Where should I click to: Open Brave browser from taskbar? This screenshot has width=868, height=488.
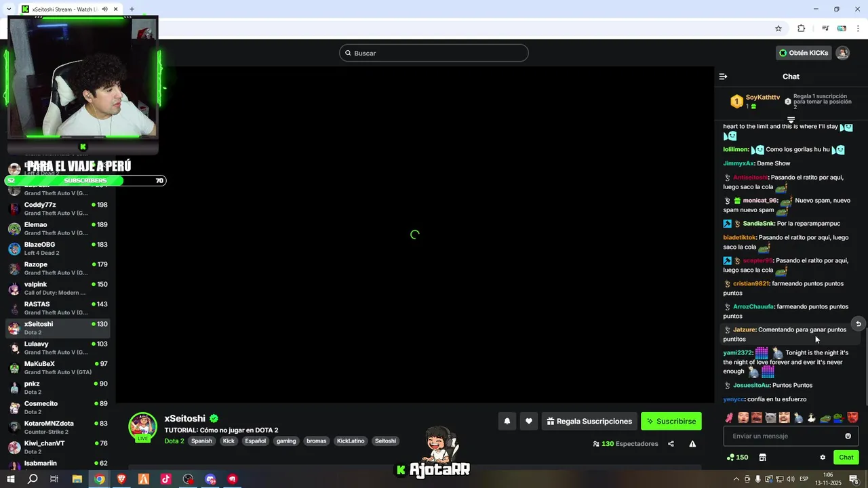[121, 479]
